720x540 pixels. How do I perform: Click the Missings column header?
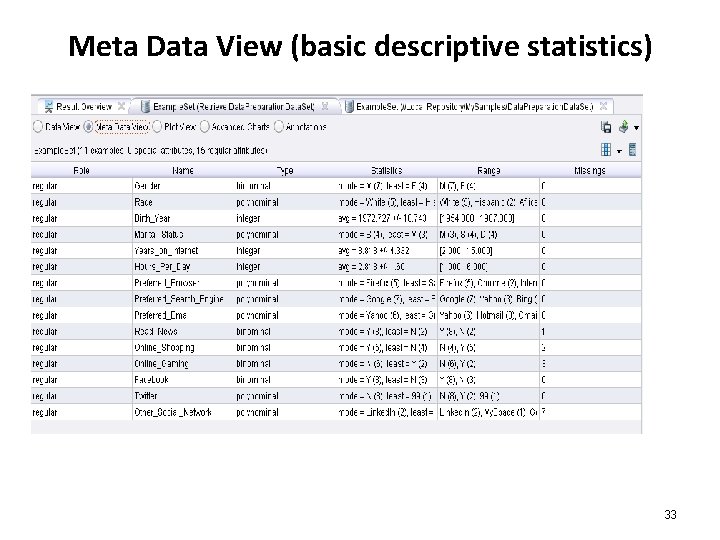tap(590, 170)
